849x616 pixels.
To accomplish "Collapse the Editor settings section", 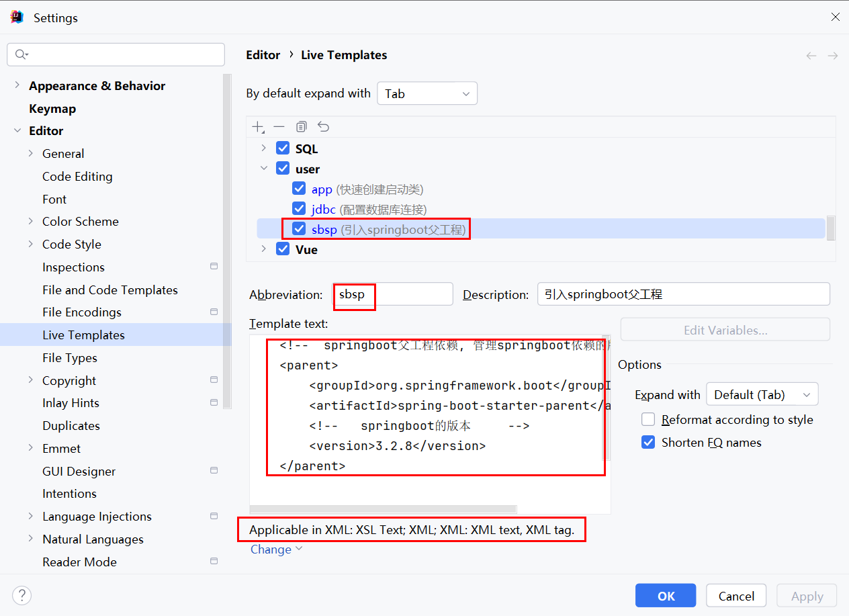I will (x=17, y=130).
